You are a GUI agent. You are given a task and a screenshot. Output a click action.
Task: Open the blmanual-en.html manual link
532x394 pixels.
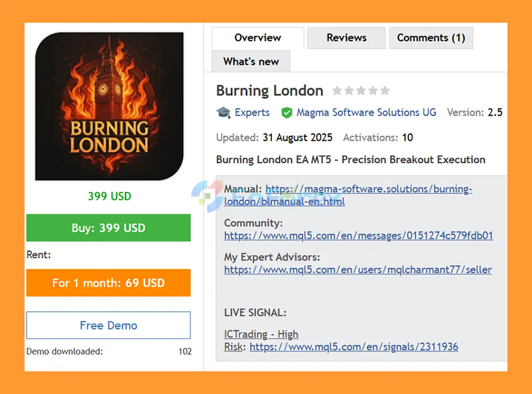[348, 195]
